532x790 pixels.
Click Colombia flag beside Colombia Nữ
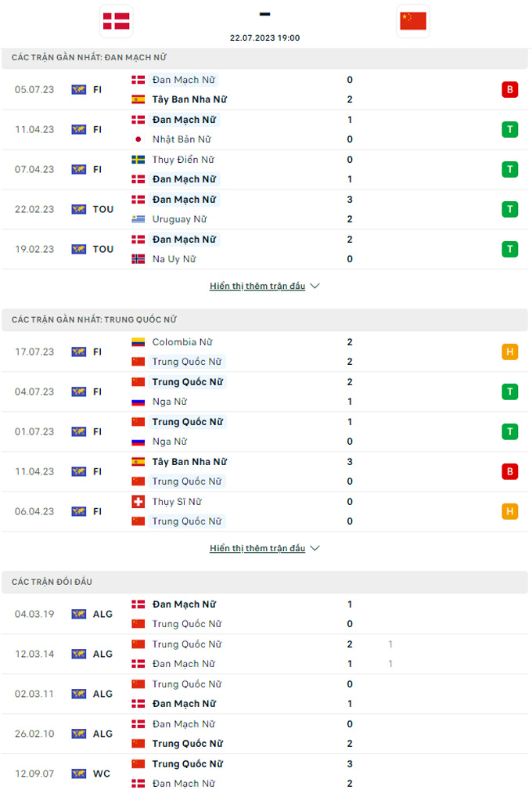pos(138,342)
